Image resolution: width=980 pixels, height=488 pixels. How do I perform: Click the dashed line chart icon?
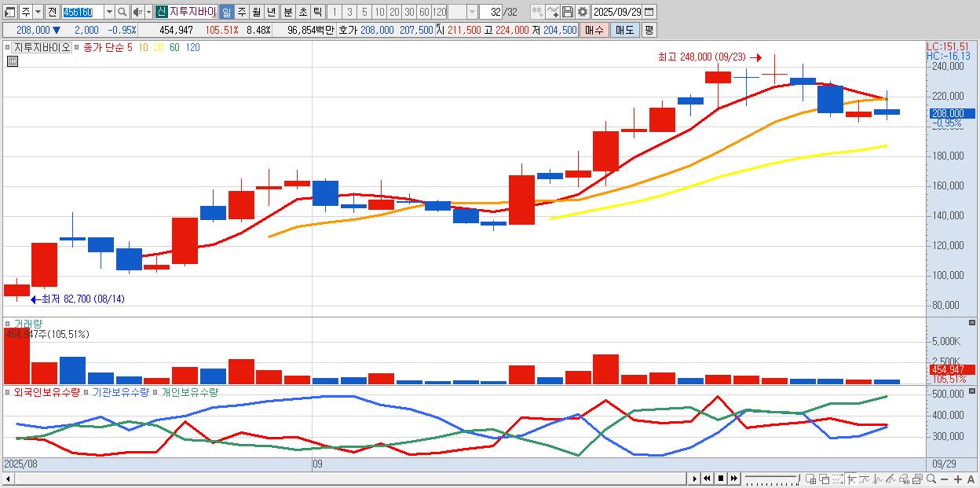837,479
